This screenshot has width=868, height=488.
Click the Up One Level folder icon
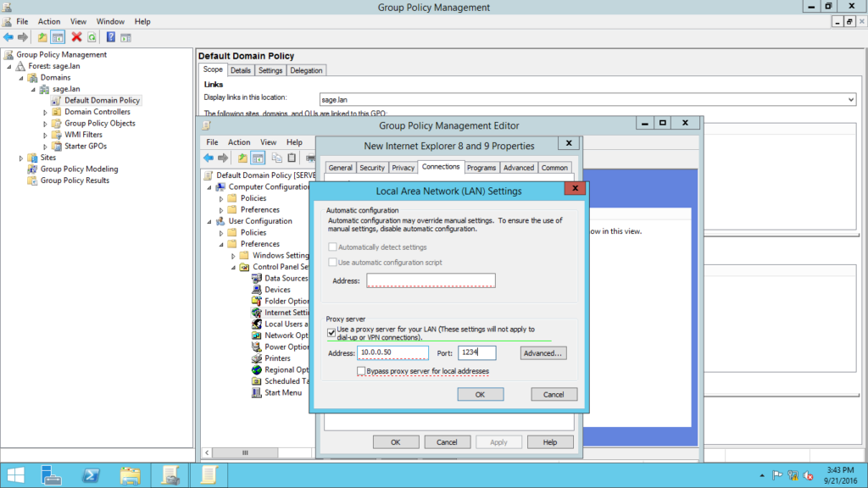click(x=42, y=37)
